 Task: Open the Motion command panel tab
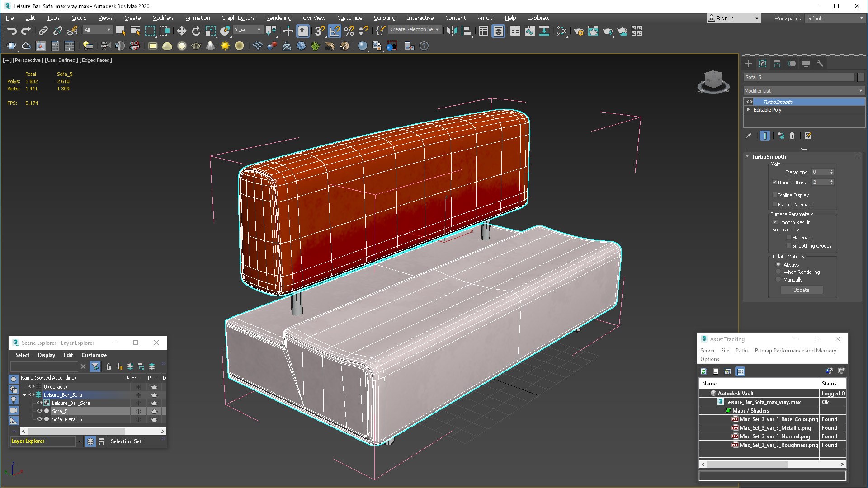click(x=792, y=64)
